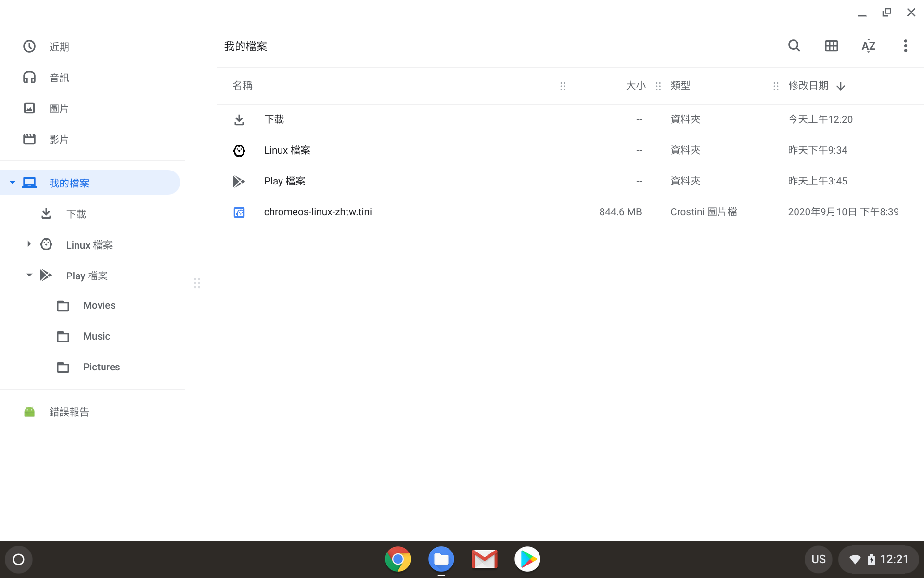The height and width of the screenshot is (578, 924).
Task: Open the search icon in toolbar
Action: click(x=794, y=46)
